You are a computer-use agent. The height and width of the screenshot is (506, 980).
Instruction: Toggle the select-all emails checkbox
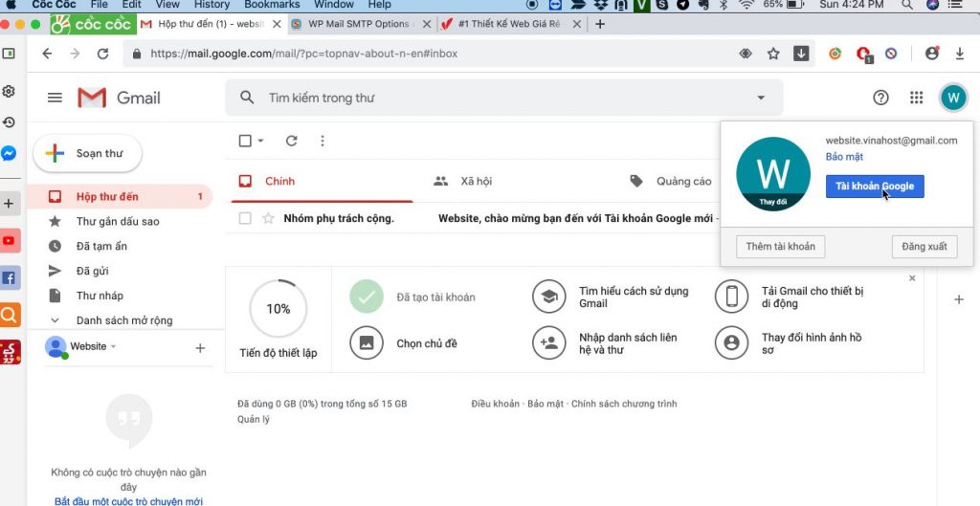click(245, 141)
